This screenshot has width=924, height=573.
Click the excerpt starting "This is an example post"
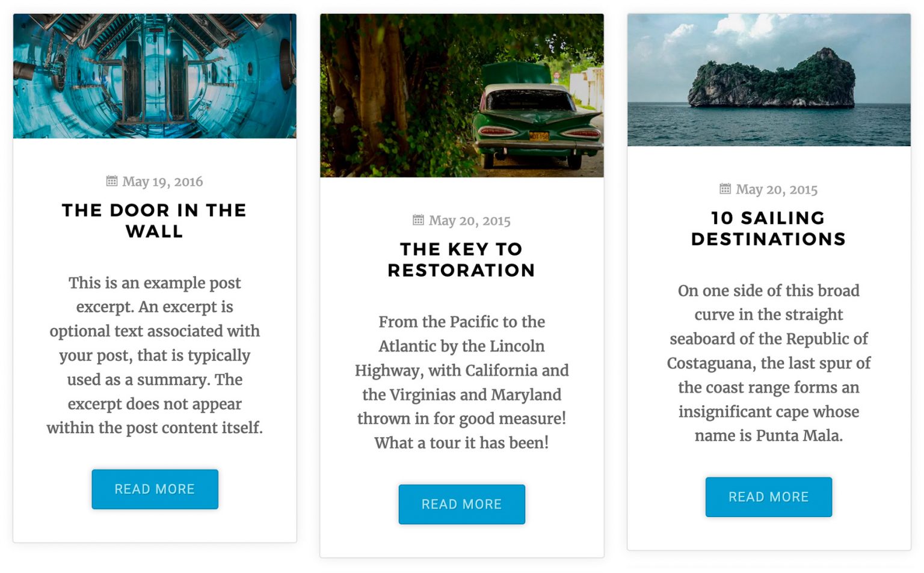point(155,355)
